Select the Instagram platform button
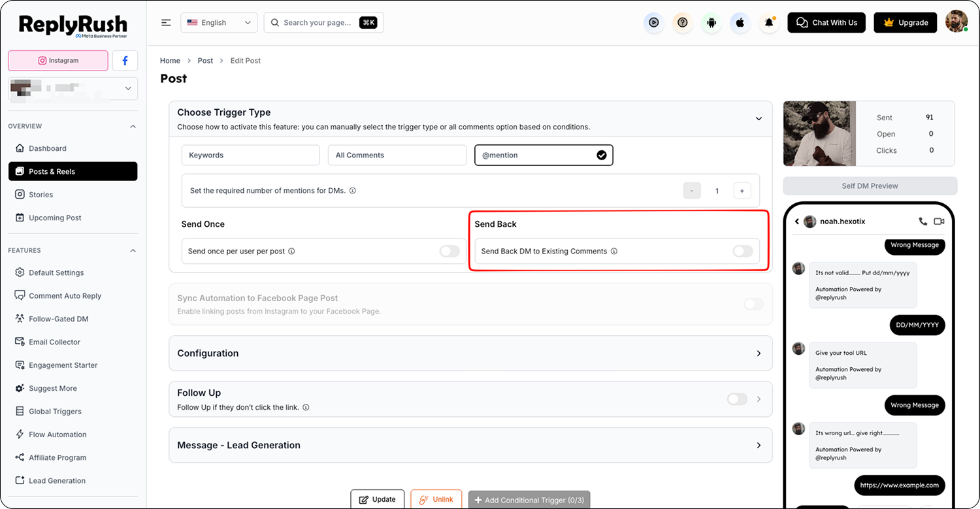The height and width of the screenshot is (509, 980). pyautogui.click(x=58, y=60)
